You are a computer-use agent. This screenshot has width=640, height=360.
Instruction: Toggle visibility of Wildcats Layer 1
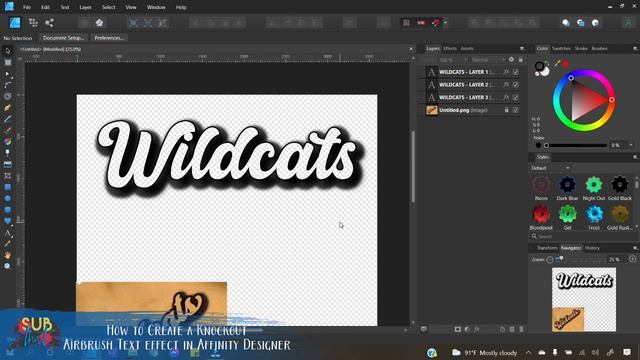[516, 72]
